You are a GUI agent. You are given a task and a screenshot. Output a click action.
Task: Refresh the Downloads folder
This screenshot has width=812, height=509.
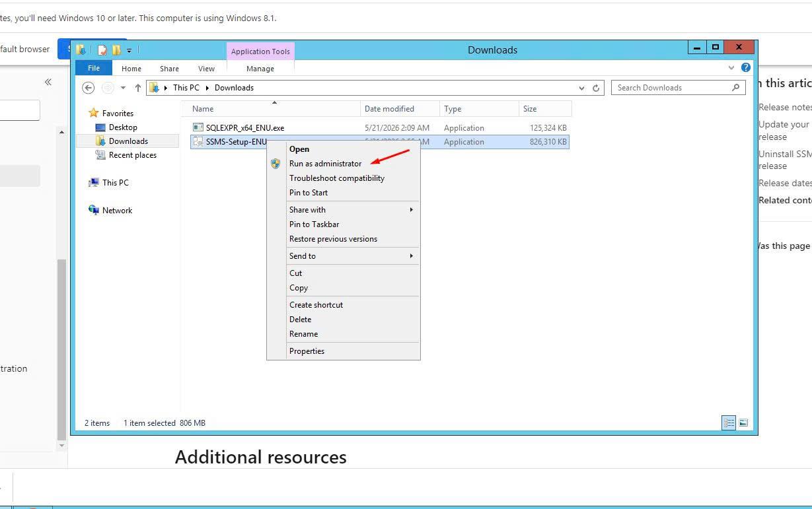click(x=596, y=88)
